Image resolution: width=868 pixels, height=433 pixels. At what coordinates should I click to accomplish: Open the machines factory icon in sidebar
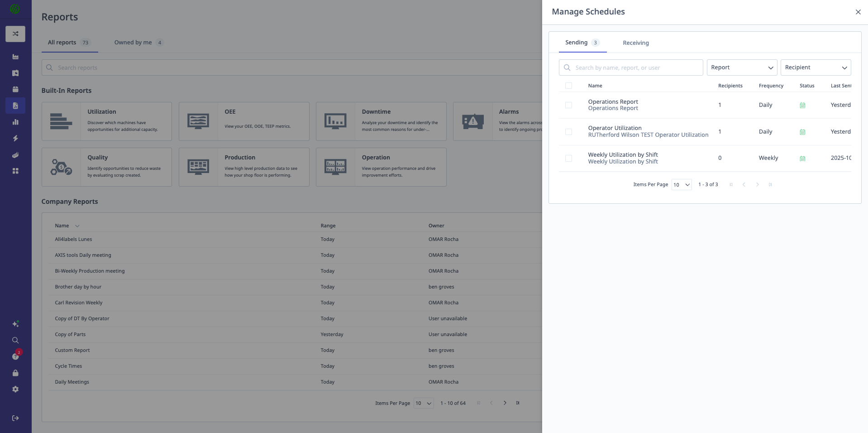[15, 57]
